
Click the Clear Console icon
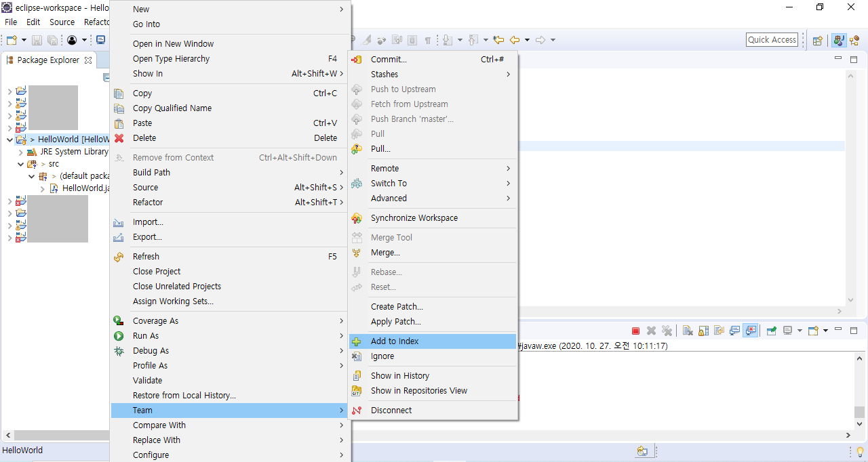tap(688, 331)
